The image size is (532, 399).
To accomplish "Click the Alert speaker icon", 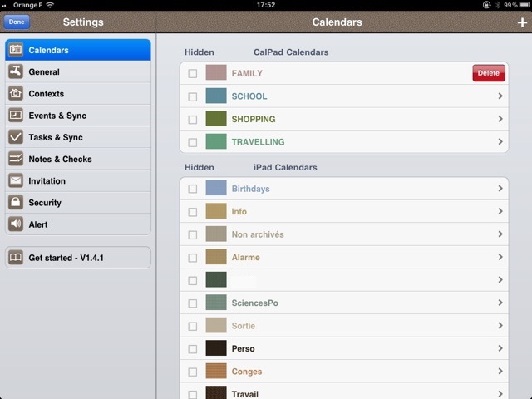I will pyautogui.click(x=15, y=224).
